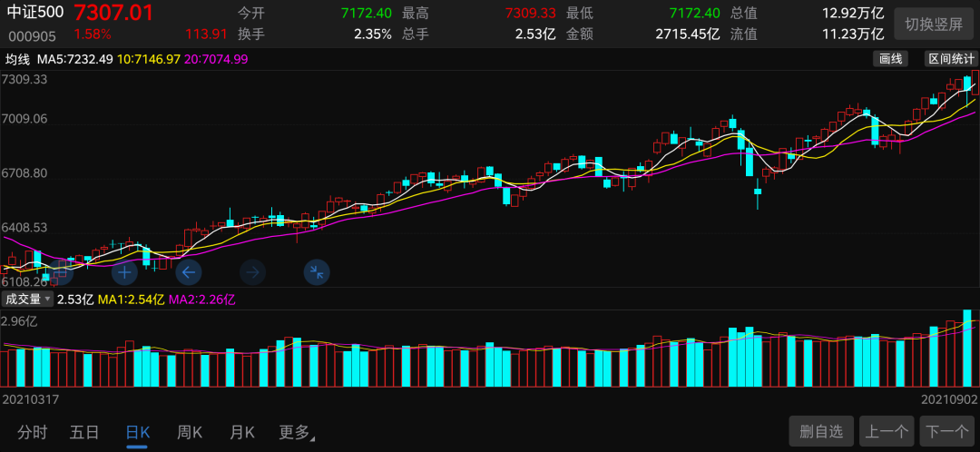Click the current price 7307.01
The image size is (980, 452).
[x=113, y=13]
